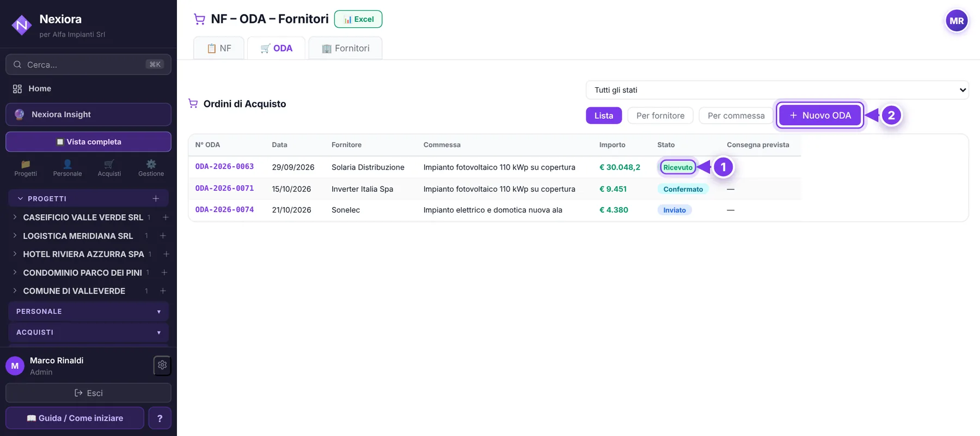Switch to Per fornitore view
Screen dimensions: 980x436
(660, 116)
